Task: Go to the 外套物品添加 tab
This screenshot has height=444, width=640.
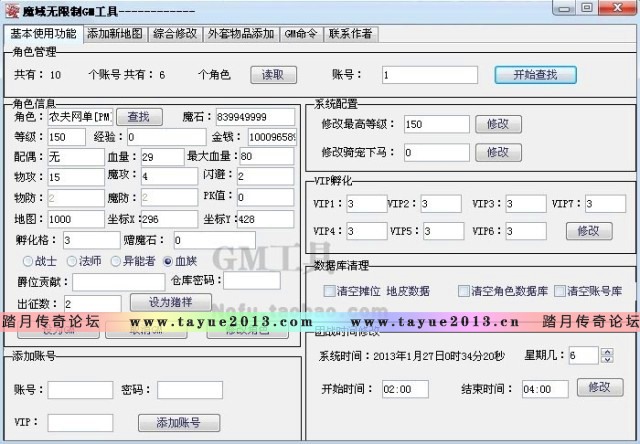Action: [x=240, y=33]
